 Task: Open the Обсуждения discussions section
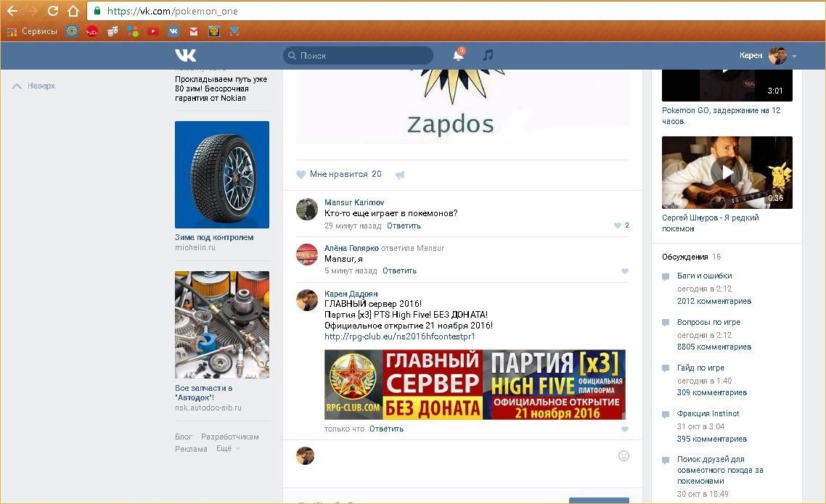[x=684, y=257]
